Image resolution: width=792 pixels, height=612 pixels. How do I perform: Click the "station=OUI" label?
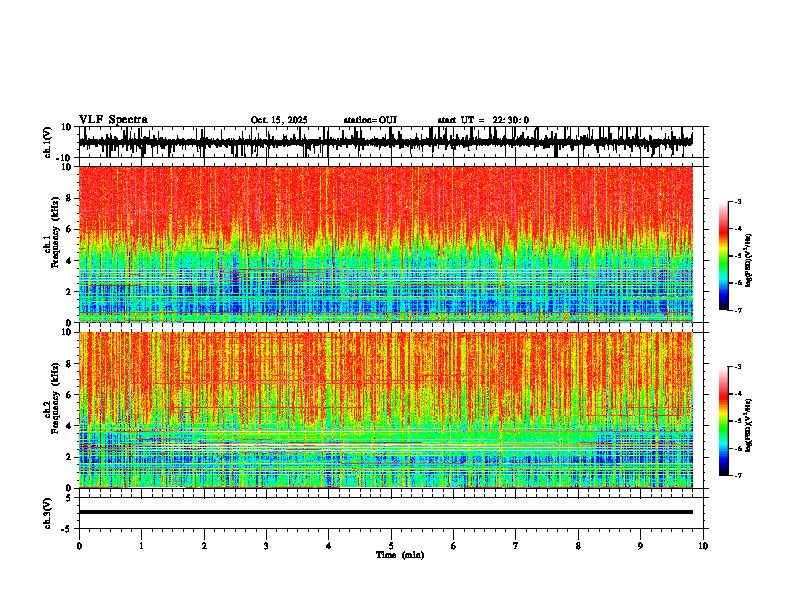click(370, 120)
